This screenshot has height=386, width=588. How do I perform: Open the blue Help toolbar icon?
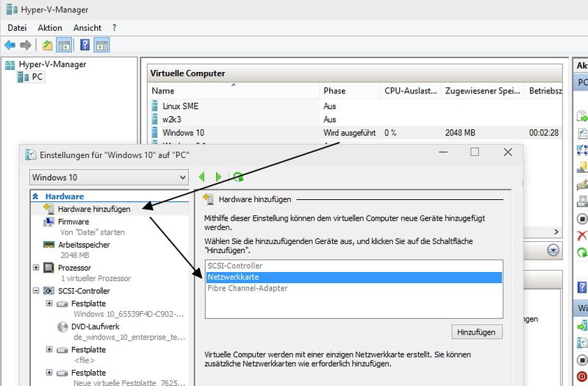[85, 45]
